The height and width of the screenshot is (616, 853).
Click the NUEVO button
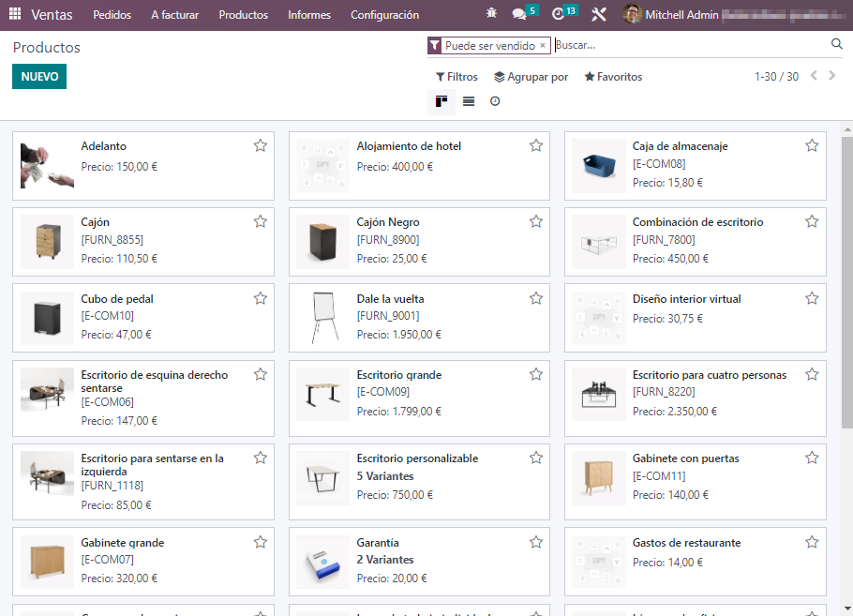click(38, 76)
